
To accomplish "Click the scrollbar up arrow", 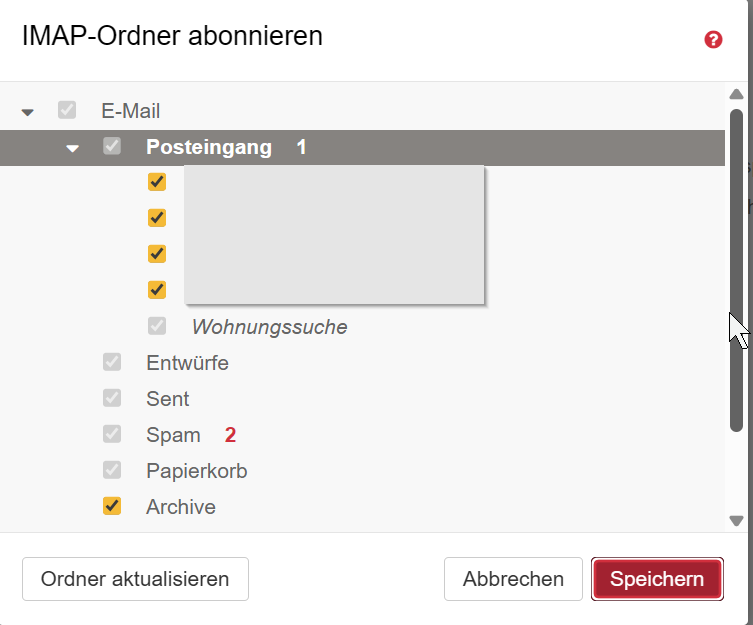I will (x=737, y=94).
